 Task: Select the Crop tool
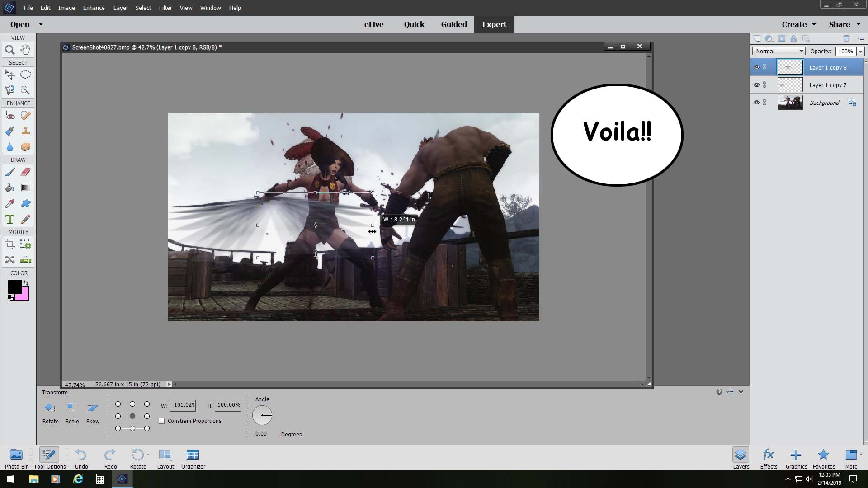pos(10,244)
